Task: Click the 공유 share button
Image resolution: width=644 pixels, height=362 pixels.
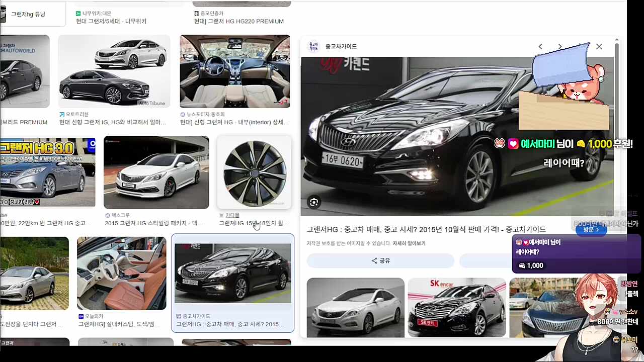Action: (x=380, y=260)
